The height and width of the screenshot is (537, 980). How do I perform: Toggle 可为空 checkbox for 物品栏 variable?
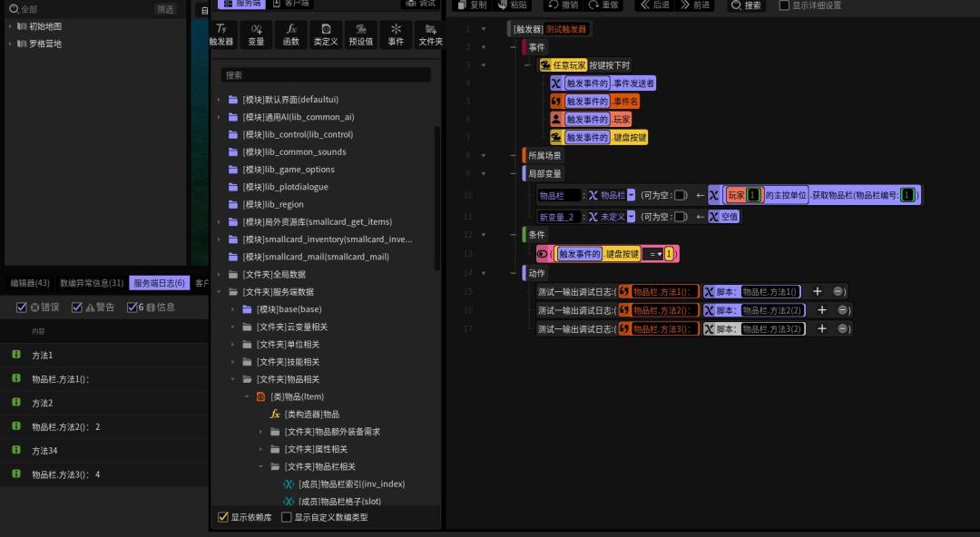680,195
